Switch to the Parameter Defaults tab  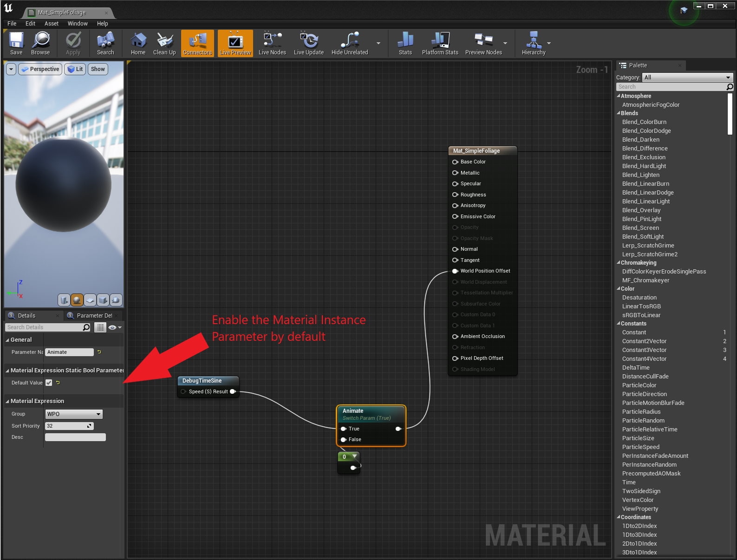[x=94, y=315]
